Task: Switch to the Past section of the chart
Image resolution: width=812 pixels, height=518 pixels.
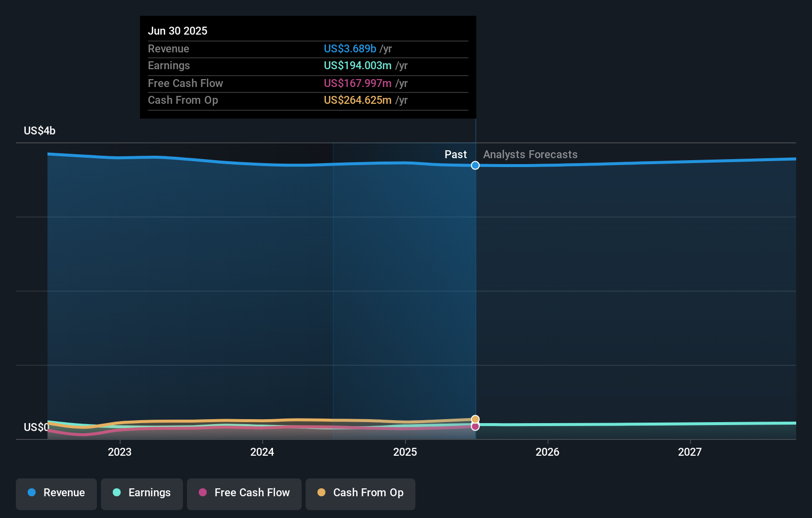Action: point(455,154)
